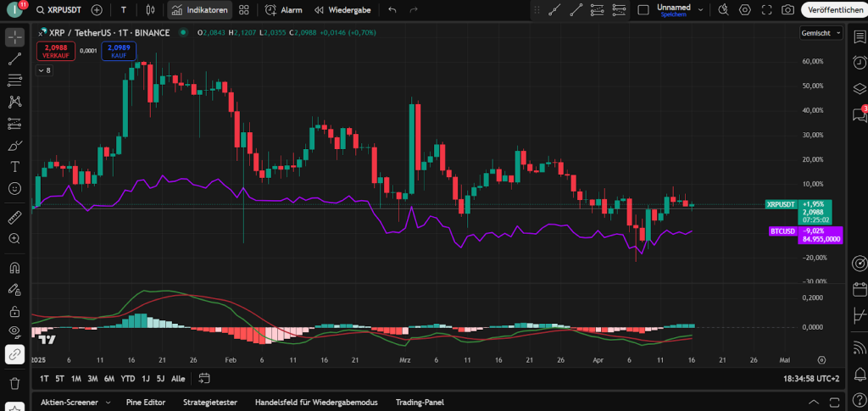The width and height of the screenshot is (868, 411).
Task: Open the Gemischt scale dropdown
Action: click(821, 33)
